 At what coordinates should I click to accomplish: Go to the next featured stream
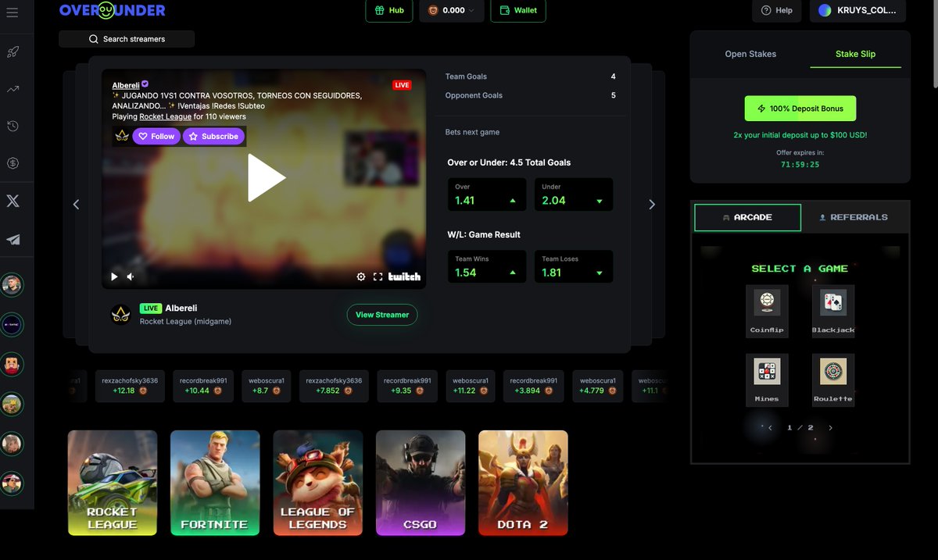[652, 205]
